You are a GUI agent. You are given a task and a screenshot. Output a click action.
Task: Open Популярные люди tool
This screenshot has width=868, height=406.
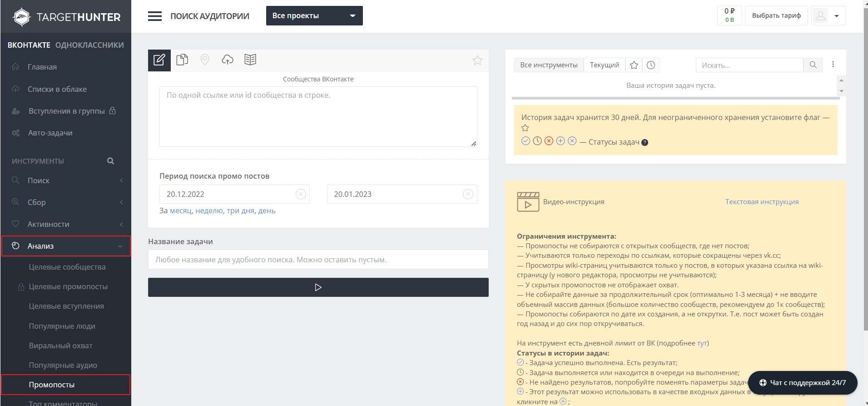click(62, 326)
